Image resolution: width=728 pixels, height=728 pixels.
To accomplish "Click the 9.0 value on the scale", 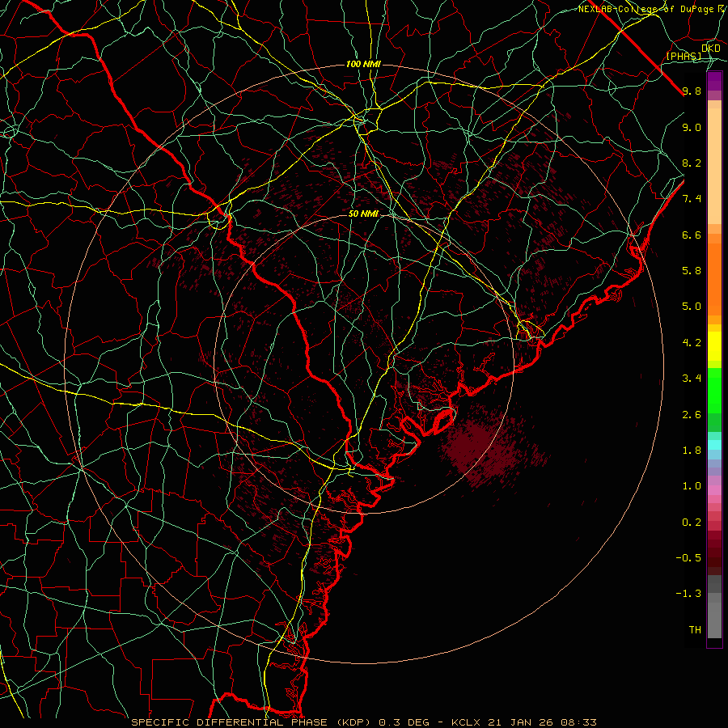I will pyautogui.click(x=692, y=127).
